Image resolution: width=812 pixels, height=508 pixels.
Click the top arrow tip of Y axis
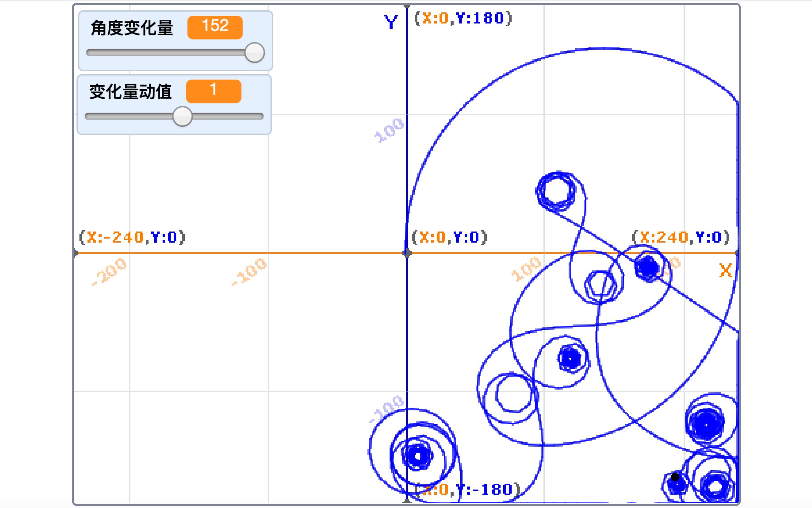407,6
